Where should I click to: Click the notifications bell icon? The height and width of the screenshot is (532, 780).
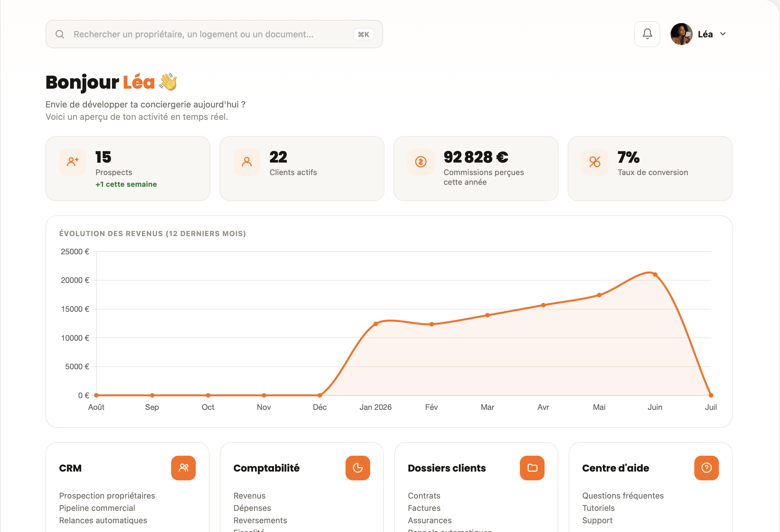coord(647,34)
